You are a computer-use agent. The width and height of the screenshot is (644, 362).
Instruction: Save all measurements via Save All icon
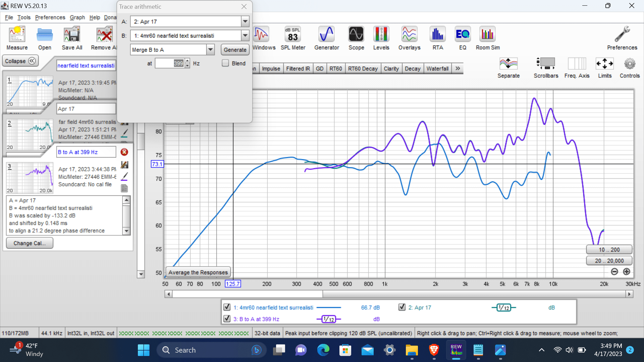(x=72, y=38)
